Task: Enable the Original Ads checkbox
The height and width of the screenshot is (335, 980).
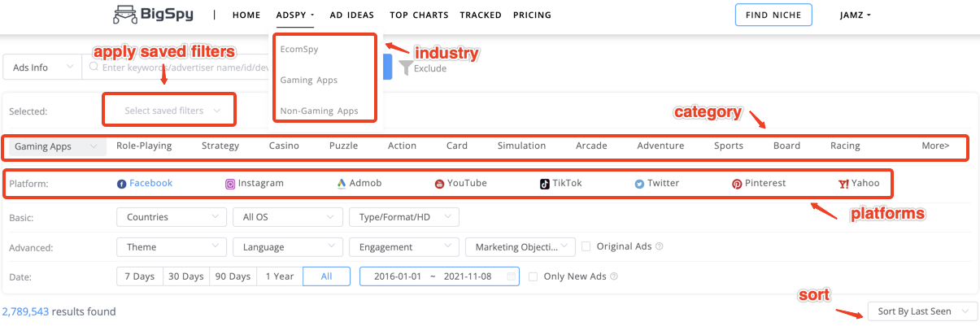Action: [x=586, y=246]
